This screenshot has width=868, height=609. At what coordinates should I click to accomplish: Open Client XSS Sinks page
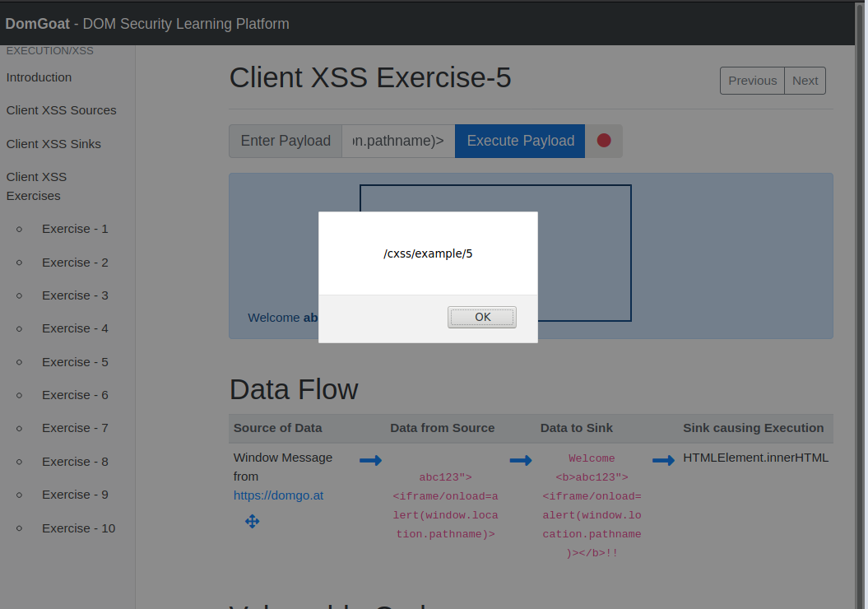tap(53, 144)
